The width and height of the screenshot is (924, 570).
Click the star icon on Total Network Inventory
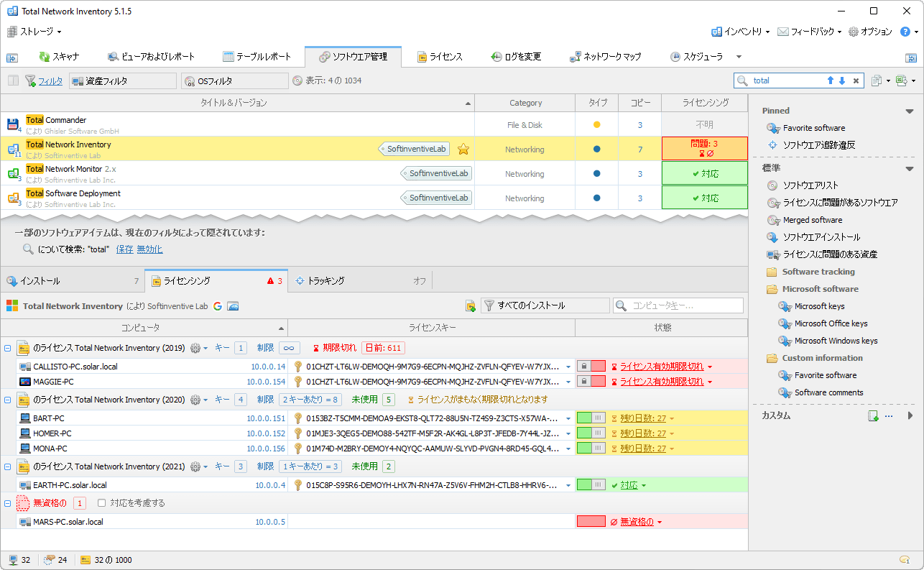tap(463, 150)
